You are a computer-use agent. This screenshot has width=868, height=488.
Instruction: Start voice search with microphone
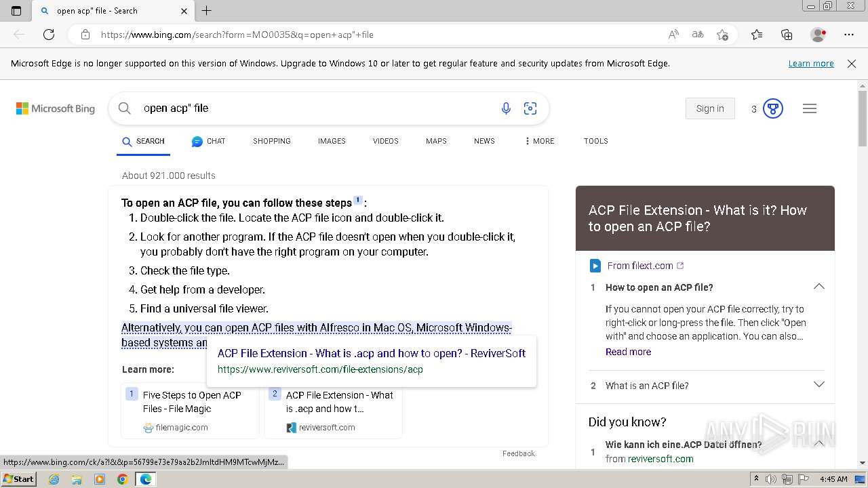(506, 108)
